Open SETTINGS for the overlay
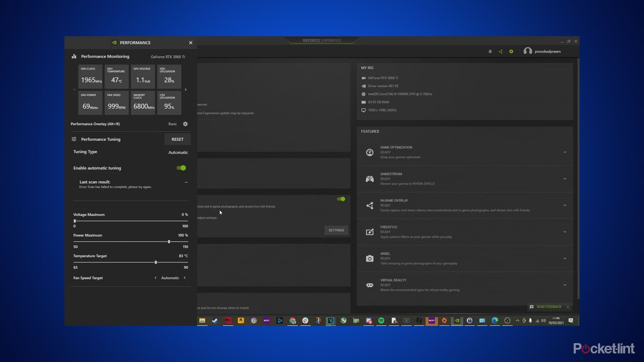 pyautogui.click(x=336, y=230)
